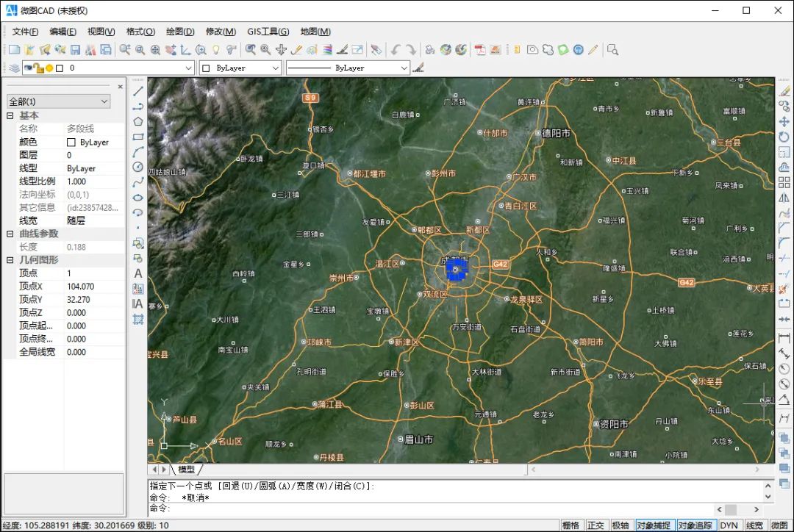
Task: Select the Circle drawing tool
Action: [x=137, y=167]
